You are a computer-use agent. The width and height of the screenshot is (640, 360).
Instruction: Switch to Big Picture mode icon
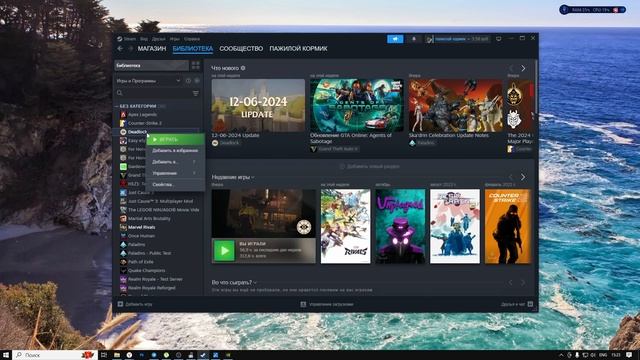coord(499,39)
